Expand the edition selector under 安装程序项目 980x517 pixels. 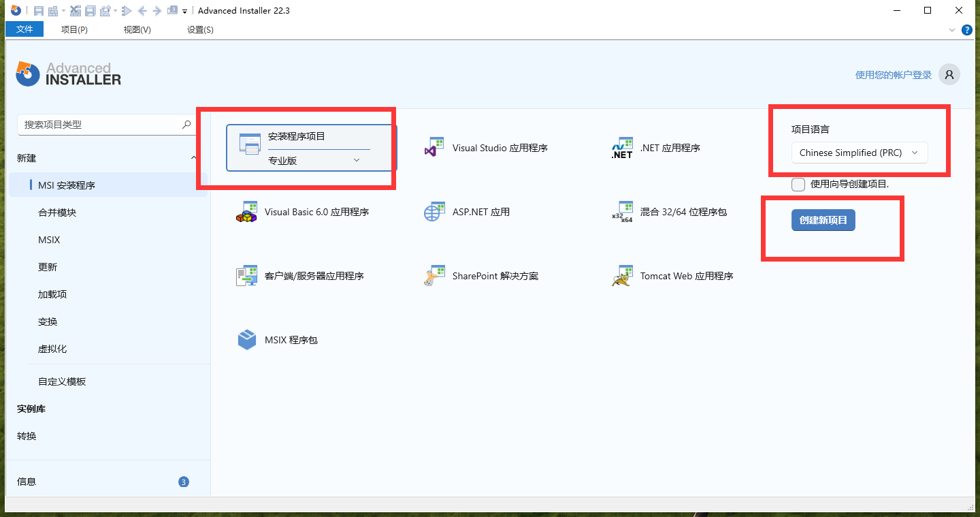[356, 159]
